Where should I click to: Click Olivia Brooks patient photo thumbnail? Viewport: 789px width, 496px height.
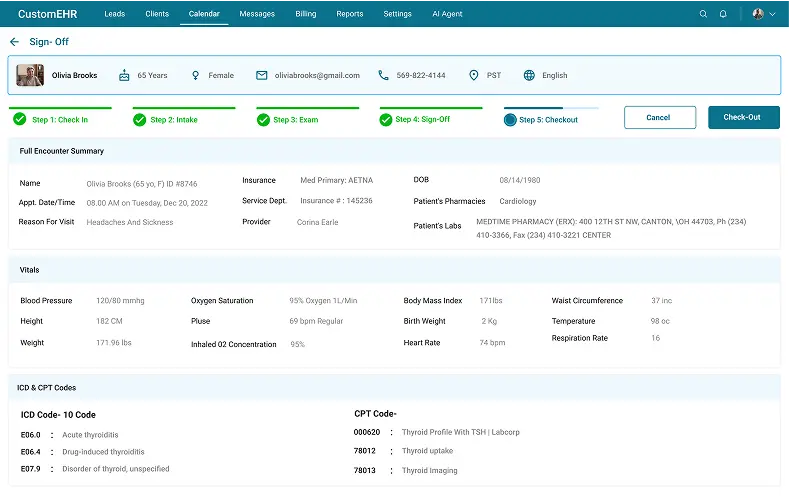pos(30,75)
